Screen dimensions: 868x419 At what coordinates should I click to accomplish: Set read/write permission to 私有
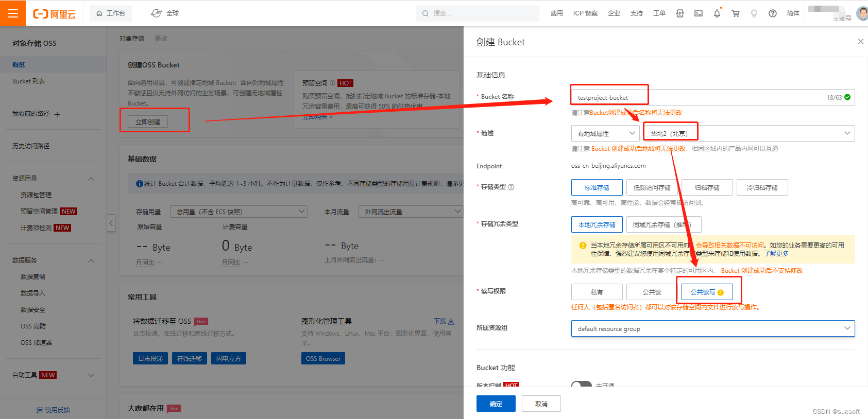coord(597,292)
